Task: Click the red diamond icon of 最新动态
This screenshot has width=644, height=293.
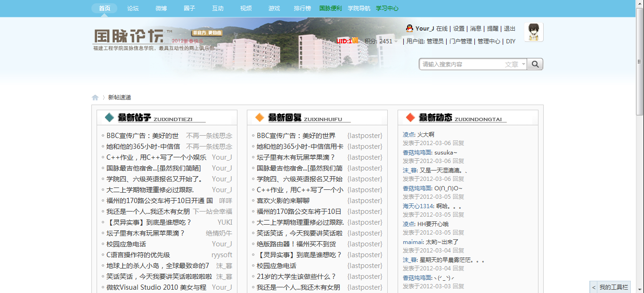Action: tap(410, 117)
